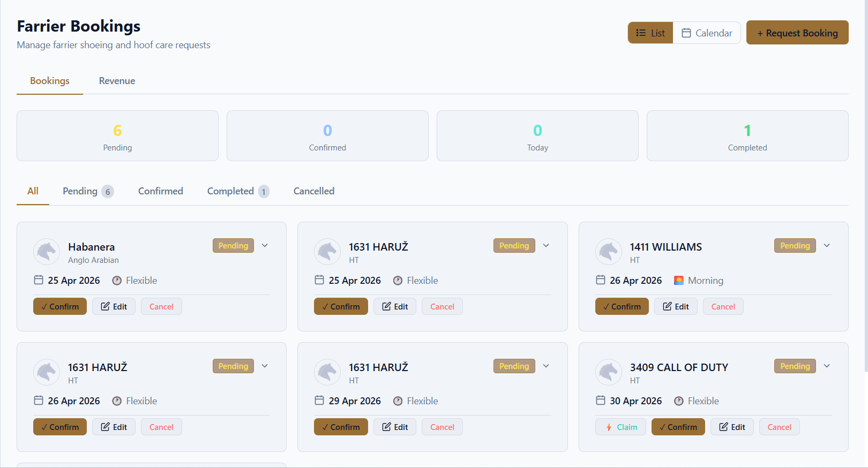Click the Pending badge on Habanera card
The height and width of the screenshot is (468, 868).
pyautogui.click(x=233, y=246)
